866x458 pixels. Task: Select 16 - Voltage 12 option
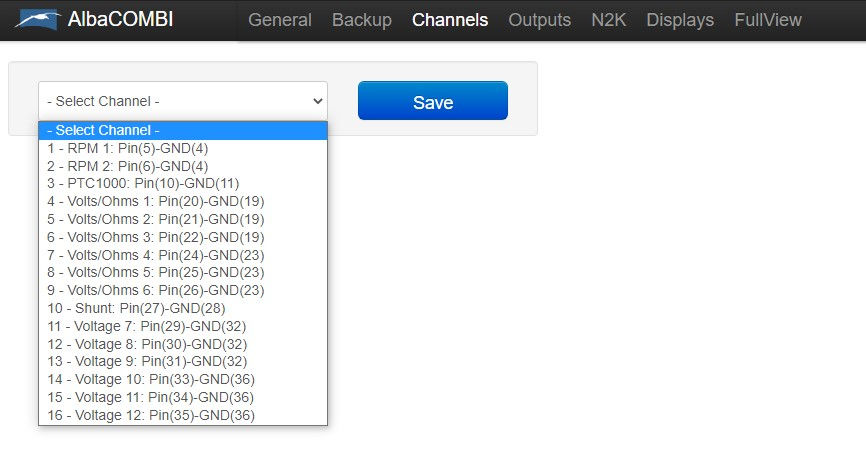point(183,415)
